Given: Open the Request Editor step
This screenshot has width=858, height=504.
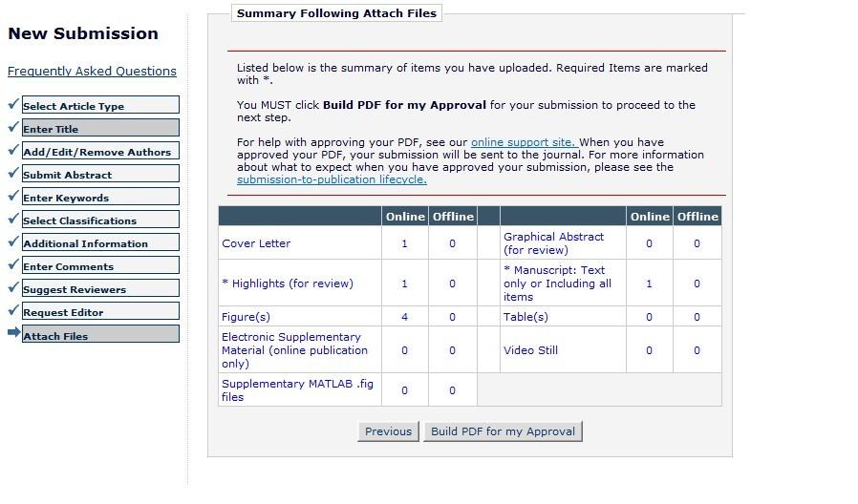Looking at the screenshot, I should click(100, 312).
